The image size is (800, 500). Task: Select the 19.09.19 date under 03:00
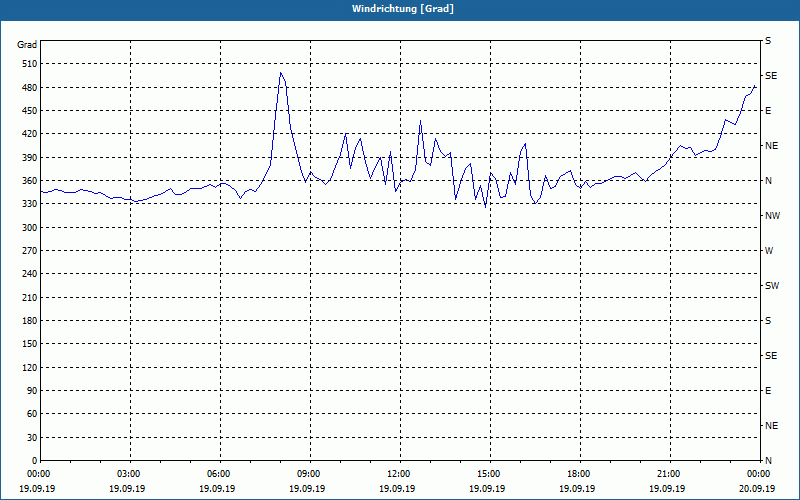pos(127,488)
